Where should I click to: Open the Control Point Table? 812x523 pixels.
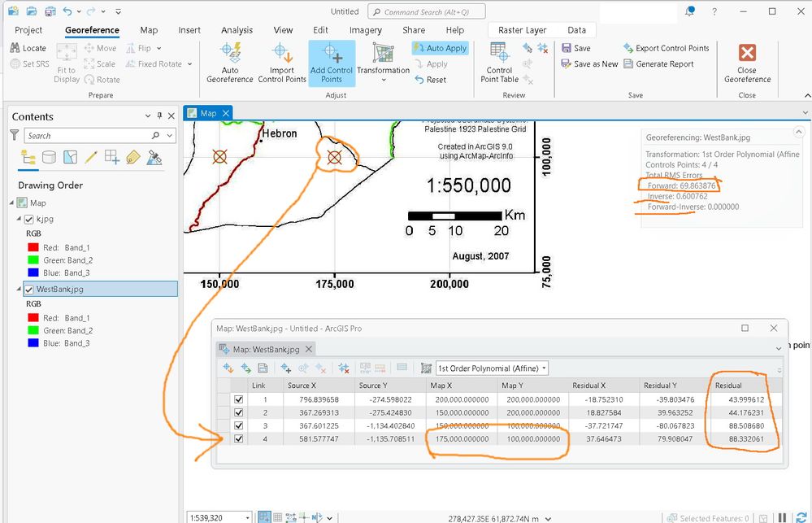tap(499, 63)
